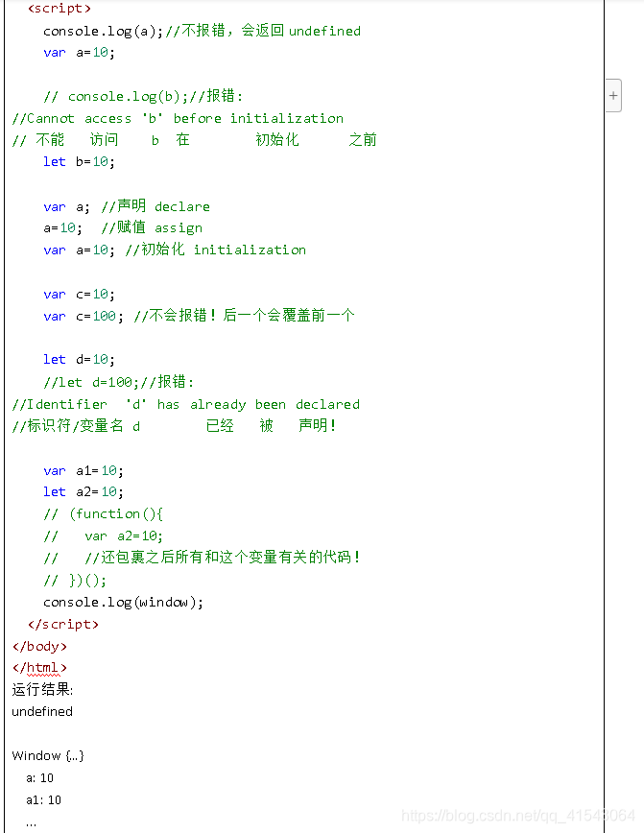Click the 'console.log(window);' line
This screenshot has height=833, width=644.
pos(123,603)
